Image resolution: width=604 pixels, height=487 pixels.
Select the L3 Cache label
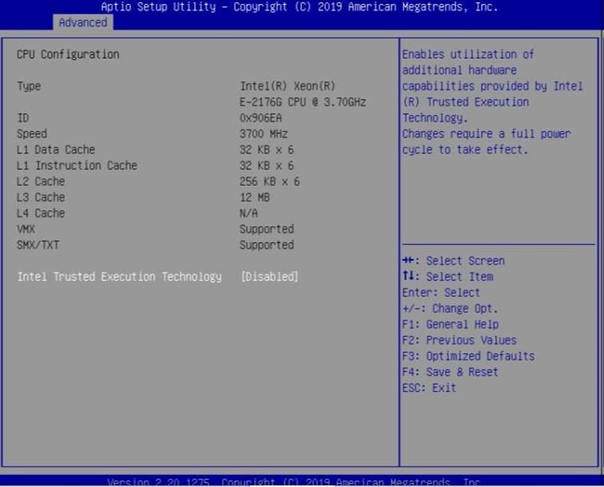tap(41, 197)
